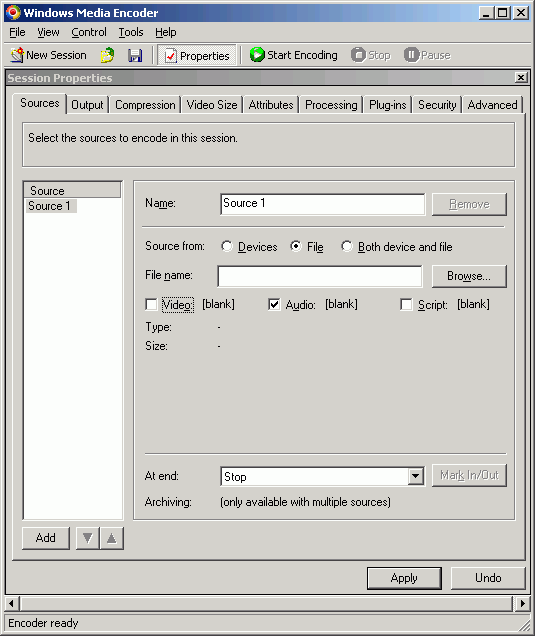Image resolution: width=535 pixels, height=636 pixels.
Task: Click into the File name field
Action: (x=320, y=277)
